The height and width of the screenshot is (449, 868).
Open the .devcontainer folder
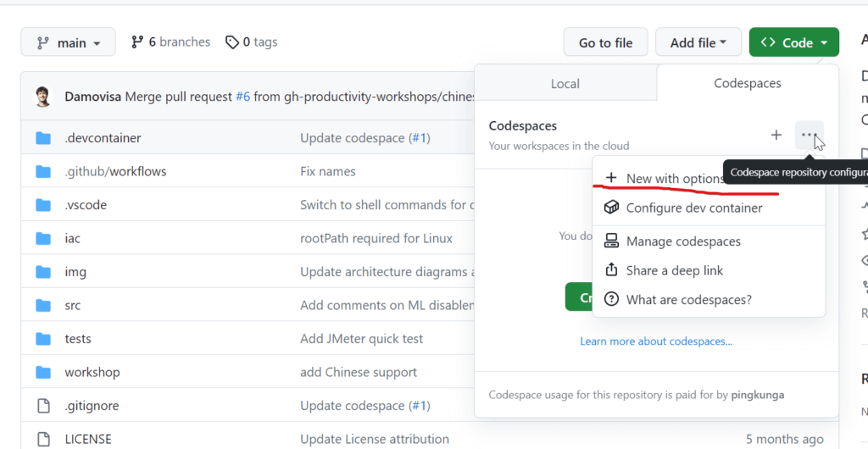click(103, 138)
